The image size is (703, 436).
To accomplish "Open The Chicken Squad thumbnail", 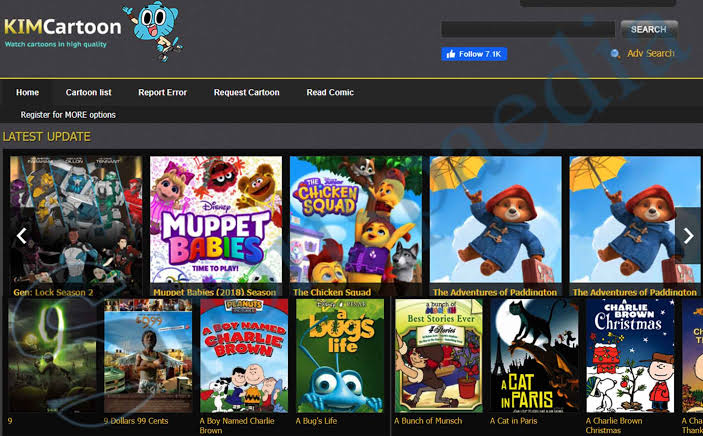I will 353,220.
